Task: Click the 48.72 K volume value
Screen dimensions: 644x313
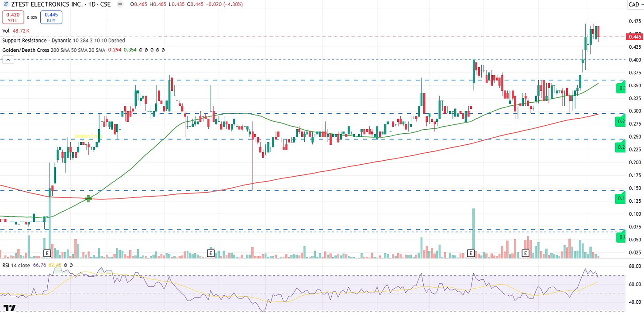Action: (x=21, y=31)
